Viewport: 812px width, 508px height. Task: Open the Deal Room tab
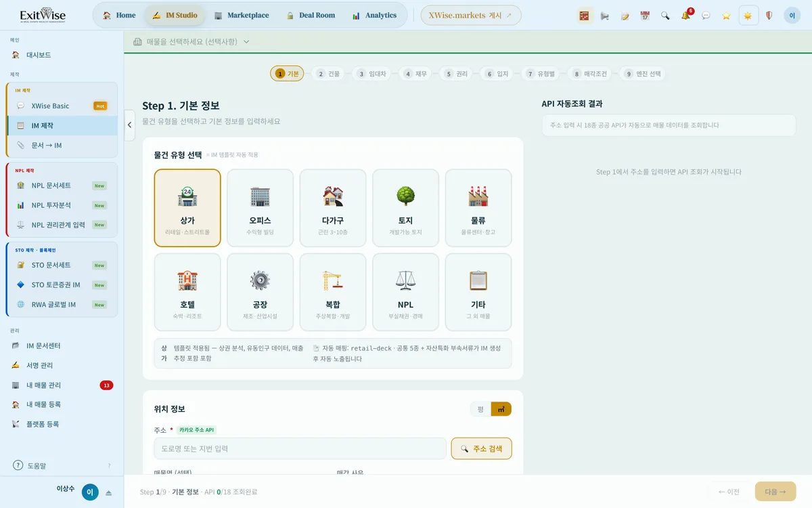pyautogui.click(x=311, y=15)
